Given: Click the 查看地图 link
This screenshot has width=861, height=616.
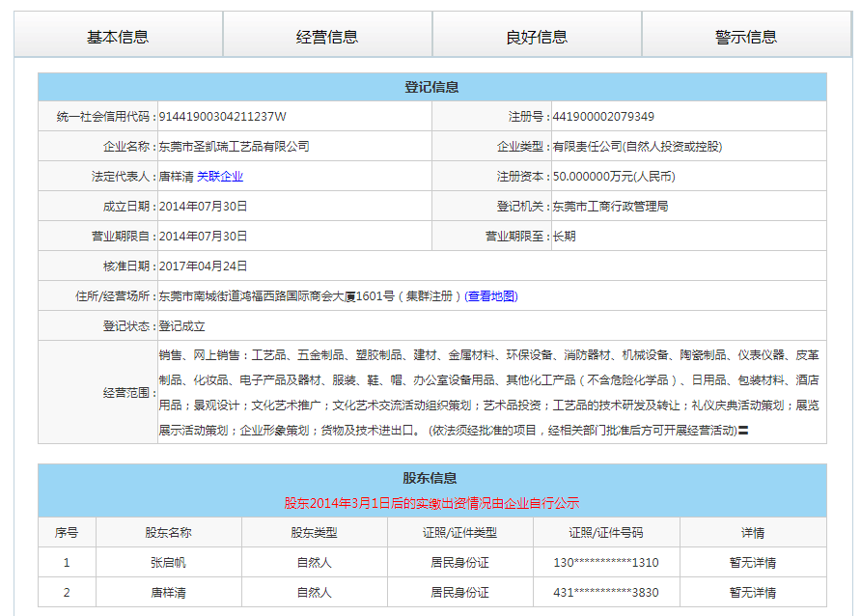Looking at the screenshot, I should (x=491, y=296).
